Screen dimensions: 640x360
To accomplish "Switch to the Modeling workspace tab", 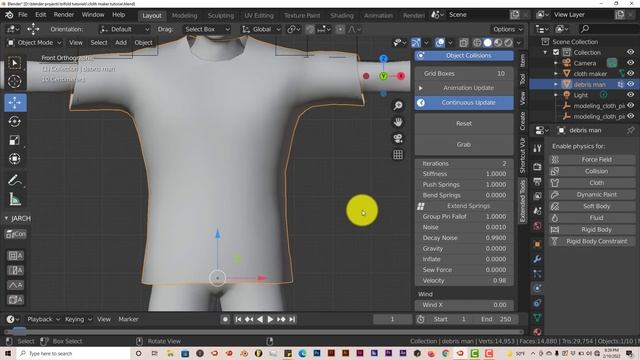I will point(184,16).
